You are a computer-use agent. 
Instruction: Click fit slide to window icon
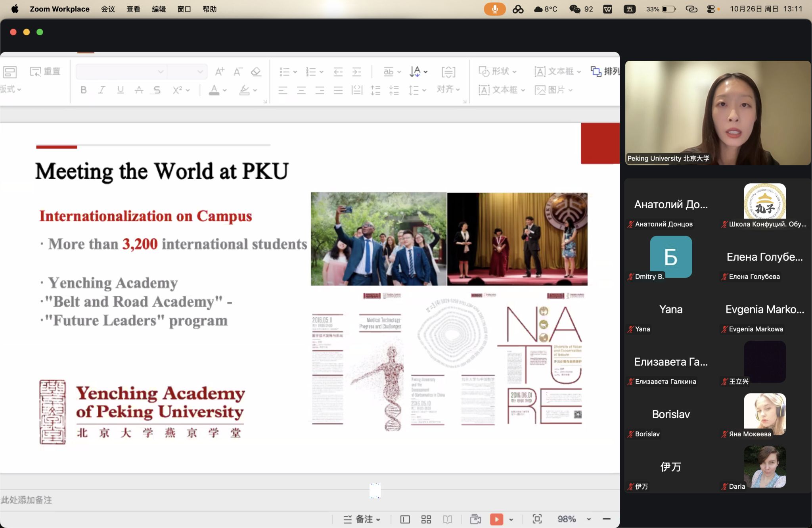point(537,519)
